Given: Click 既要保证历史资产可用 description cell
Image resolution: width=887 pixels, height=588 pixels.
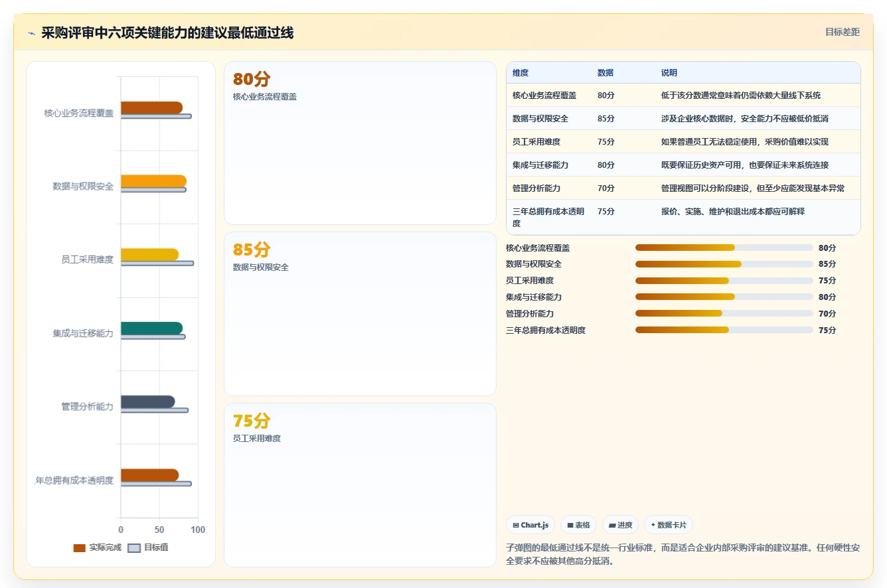Looking at the screenshot, I should (x=745, y=165).
